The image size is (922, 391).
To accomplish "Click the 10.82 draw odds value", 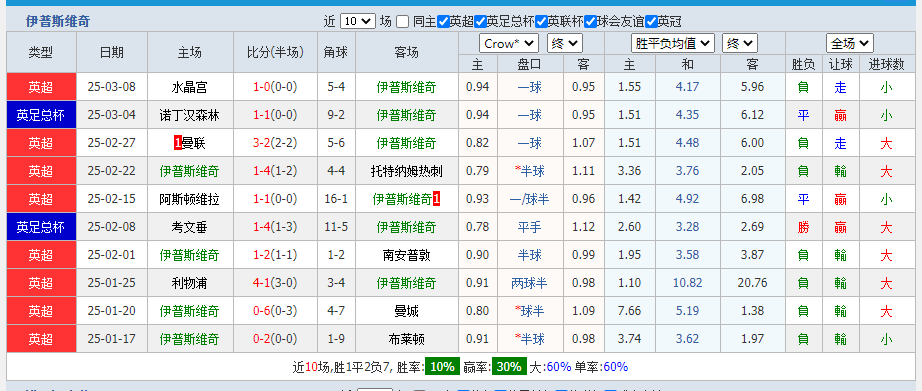I will pos(687,283).
